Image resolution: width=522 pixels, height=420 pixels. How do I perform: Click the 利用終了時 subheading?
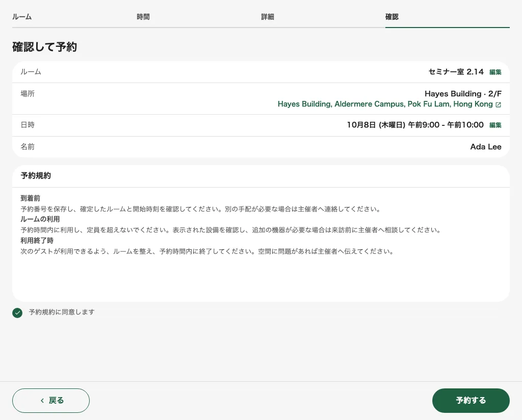point(37,241)
